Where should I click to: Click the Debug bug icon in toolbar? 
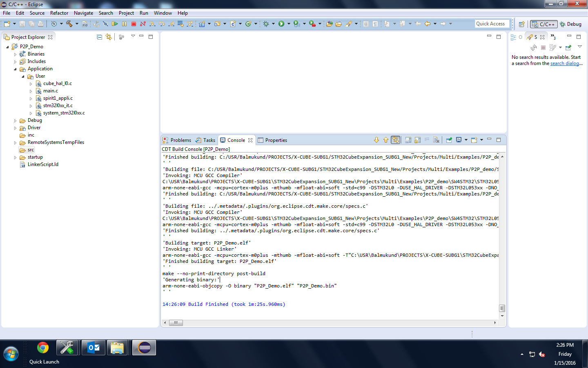pyautogui.click(x=266, y=24)
